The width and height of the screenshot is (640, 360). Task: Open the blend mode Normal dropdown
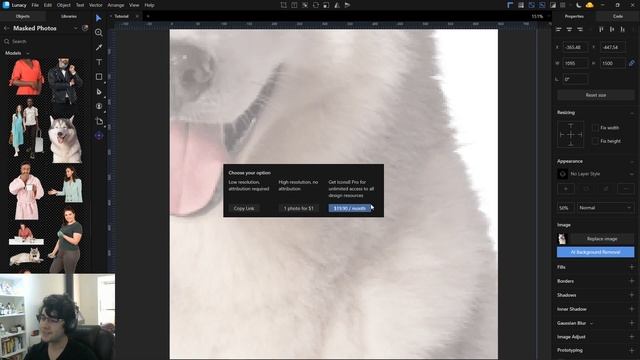point(604,208)
